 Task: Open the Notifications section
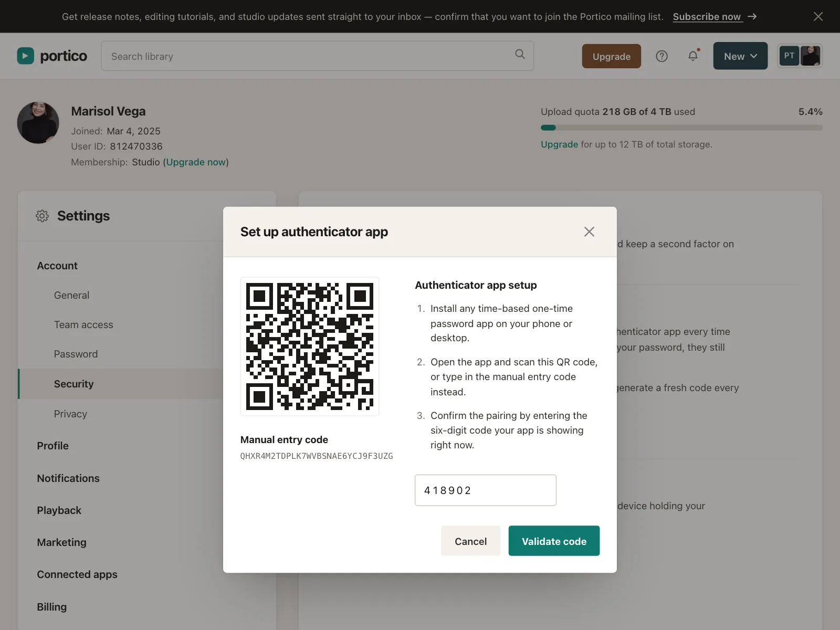coord(68,478)
